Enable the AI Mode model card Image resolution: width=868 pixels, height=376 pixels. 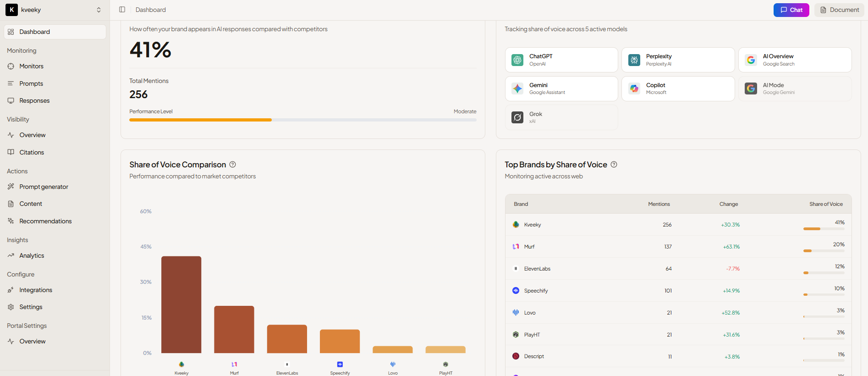pos(795,89)
